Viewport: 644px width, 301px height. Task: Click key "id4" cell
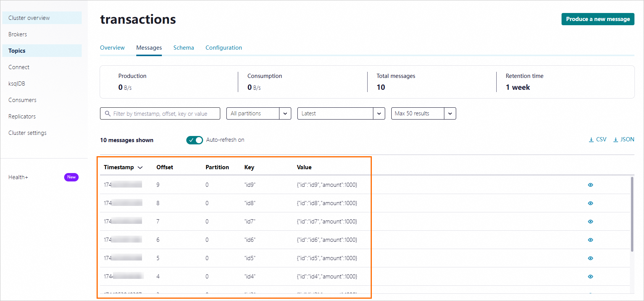(250, 277)
